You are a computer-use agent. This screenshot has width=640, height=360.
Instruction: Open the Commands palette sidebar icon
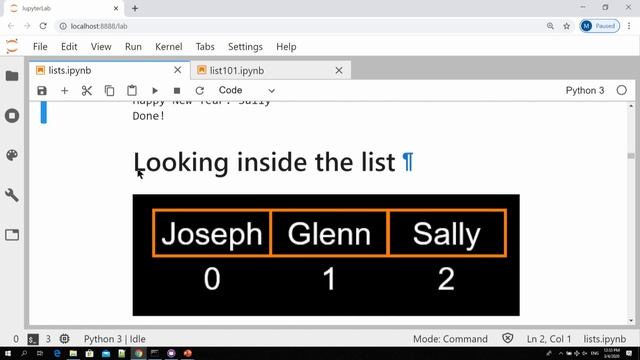click(x=12, y=155)
